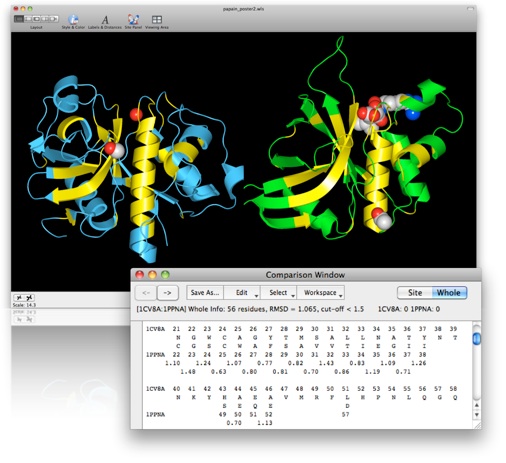Image resolution: width=506 pixels, height=463 pixels.
Task: Open the Select dropdown menu
Action: tap(278, 293)
